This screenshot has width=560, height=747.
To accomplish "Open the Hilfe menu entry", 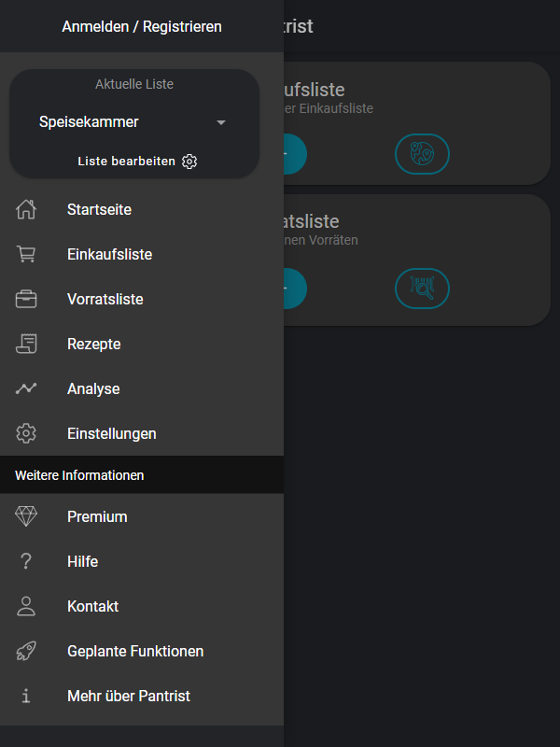I will click(142, 561).
